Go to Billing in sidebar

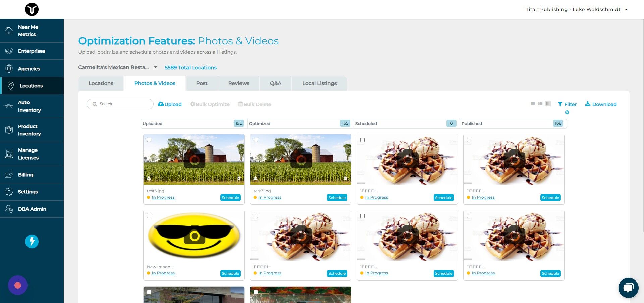tap(32, 175)
